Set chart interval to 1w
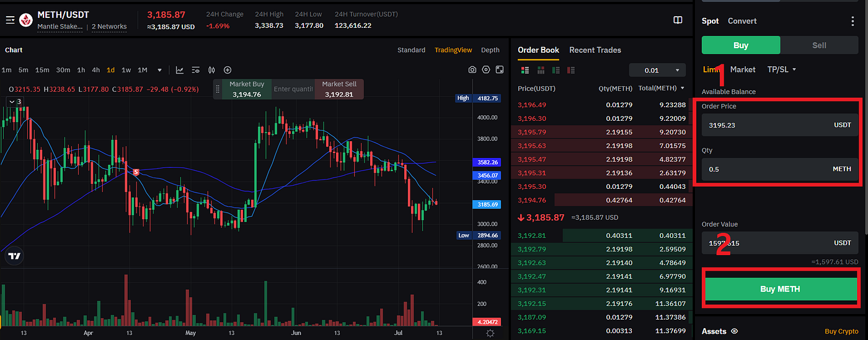The width and height of the screenshot is (868, 340). point(126,70)
